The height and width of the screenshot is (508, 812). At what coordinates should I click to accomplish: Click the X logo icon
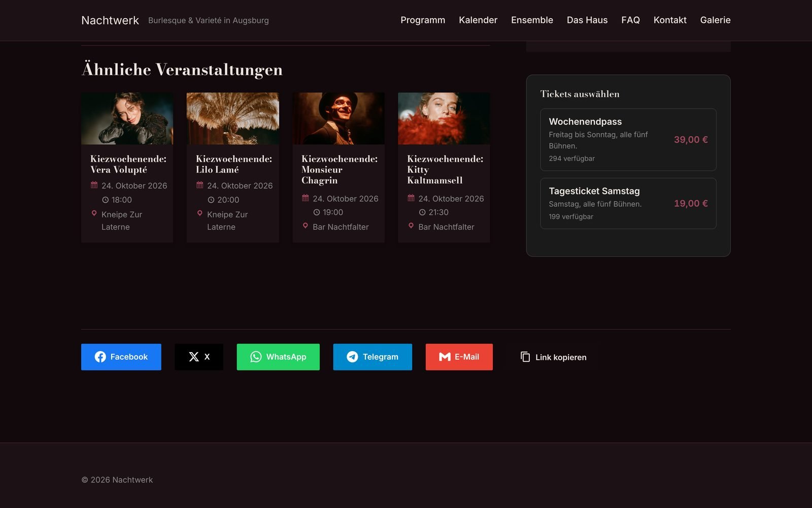(x=194, y=357)
